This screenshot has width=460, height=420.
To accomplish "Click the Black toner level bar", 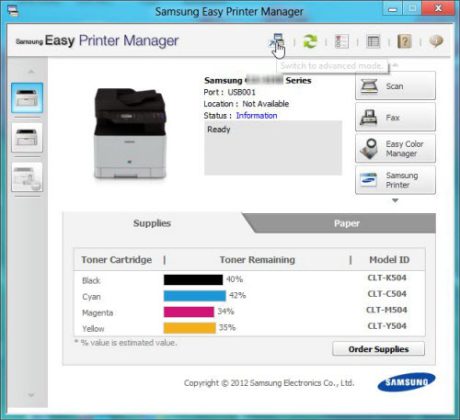I will (193, 280).
